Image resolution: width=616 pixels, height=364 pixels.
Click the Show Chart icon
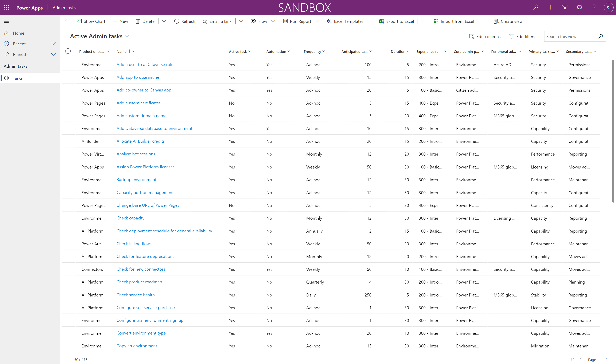79,21
